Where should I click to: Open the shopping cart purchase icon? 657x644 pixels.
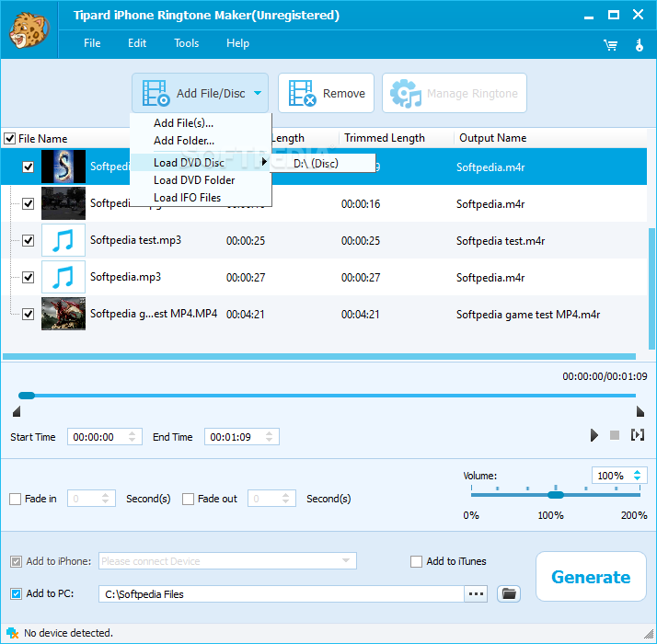tap(610, 45)
